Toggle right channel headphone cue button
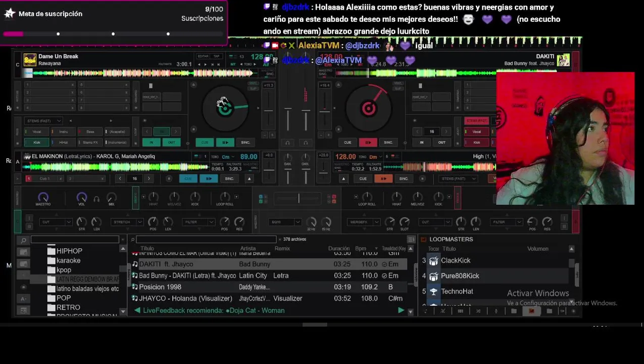The width and height of the screenshot is (644, 364). 306,143
